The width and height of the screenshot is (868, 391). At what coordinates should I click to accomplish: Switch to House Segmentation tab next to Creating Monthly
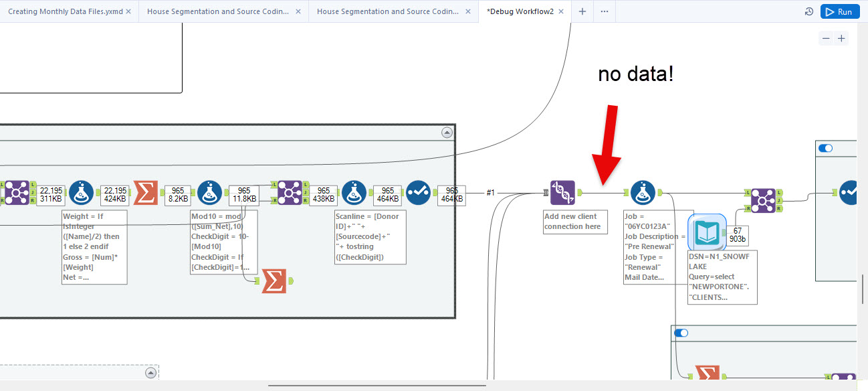(218, 11)
